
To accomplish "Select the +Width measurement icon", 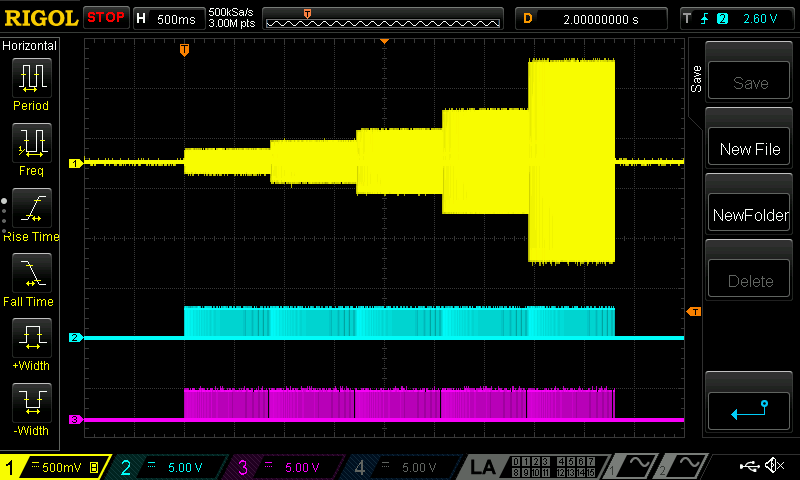I will 32,338.
